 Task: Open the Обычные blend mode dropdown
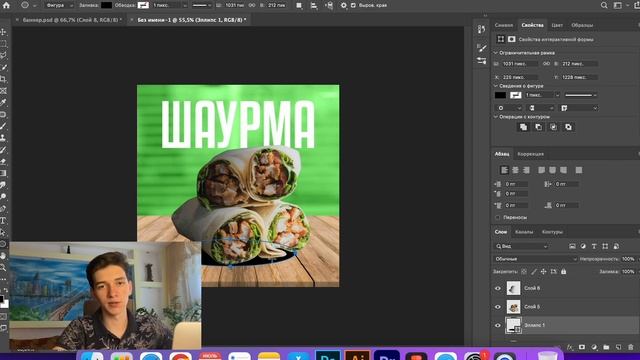click(x=535, y=259)
